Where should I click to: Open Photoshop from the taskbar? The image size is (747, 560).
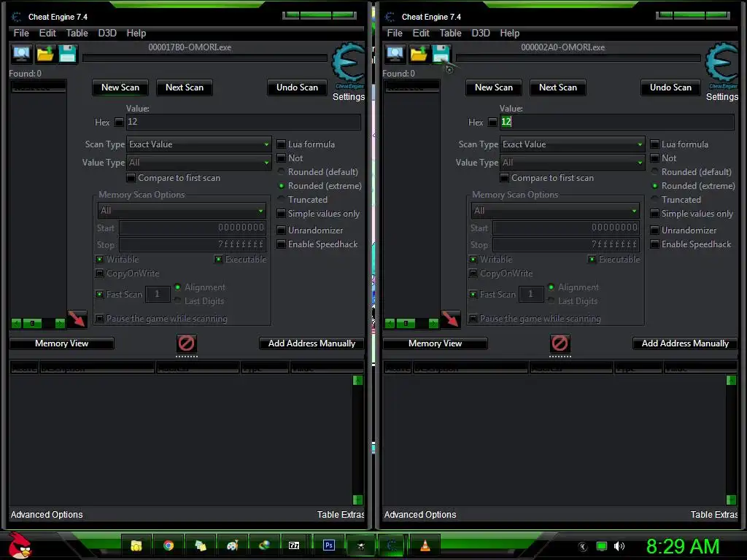click(329, 545)
